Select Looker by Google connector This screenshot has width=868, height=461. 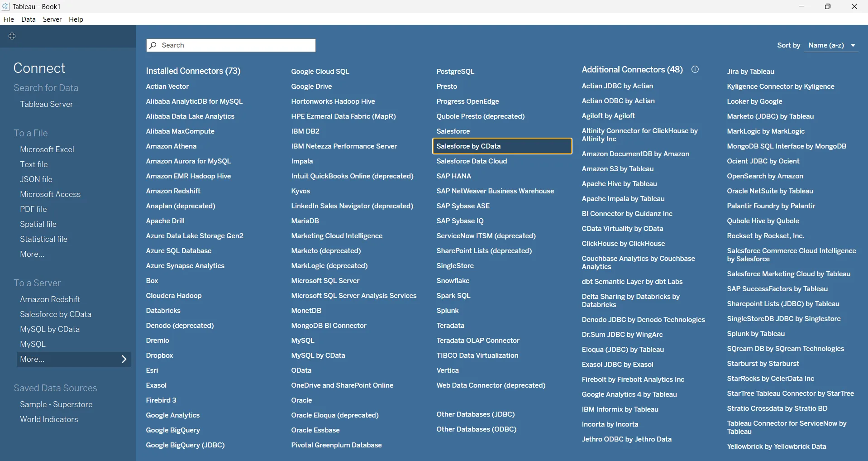(754, 101)
